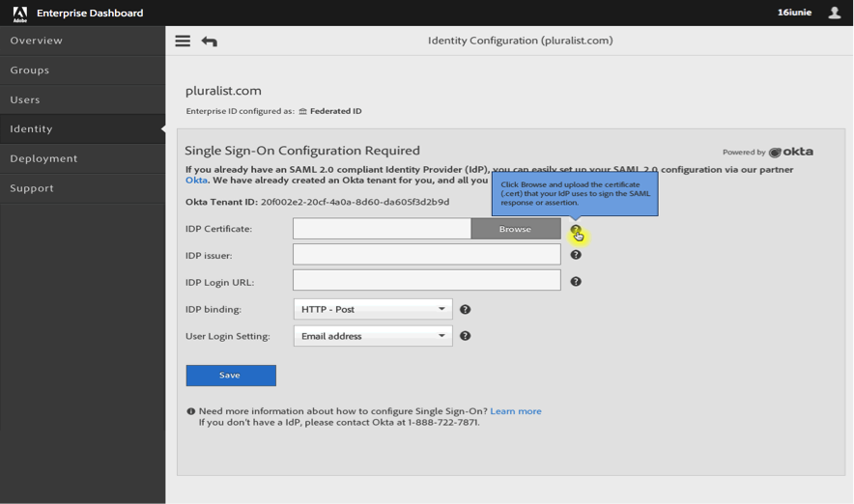The height and width of the screenshot is (504, 854).
Task: Open the user profile icon
Action: tap(835, 13)
